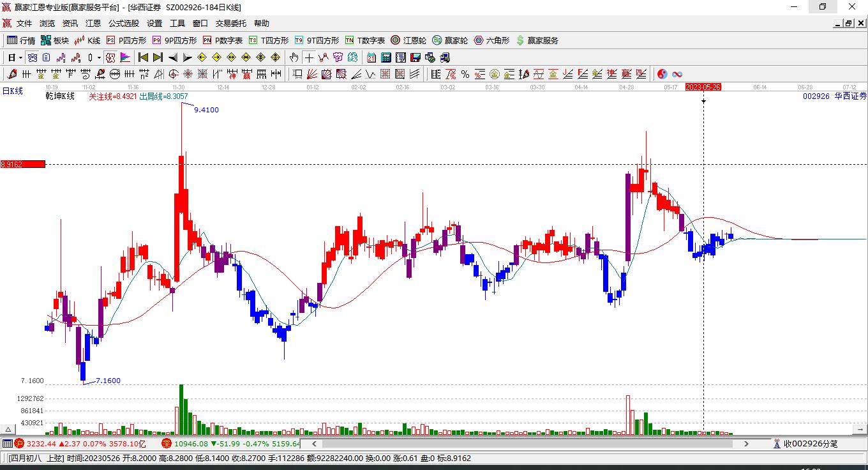Image resolution: width=868 pixels, height=470 pixels.
Task: Open the calendar icon showing 21
Action: (x=371, y=57)
